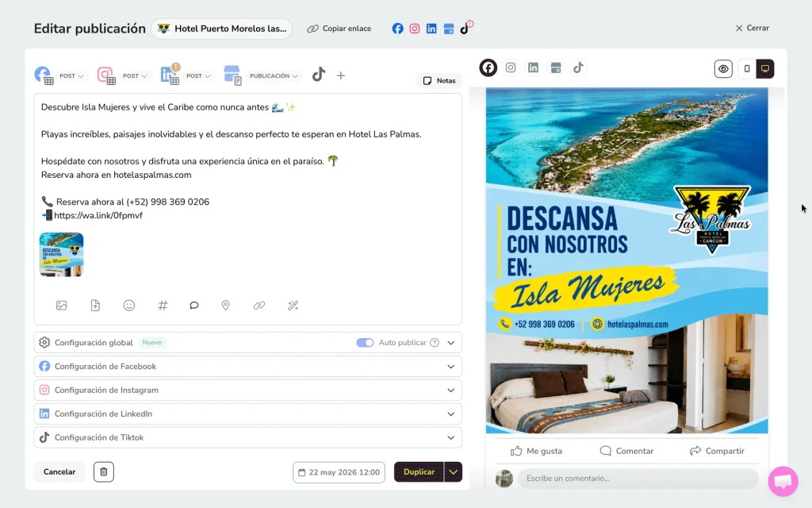Click the hashtag icon
Screen dimensions: 812x508
[x=163, y=306]
